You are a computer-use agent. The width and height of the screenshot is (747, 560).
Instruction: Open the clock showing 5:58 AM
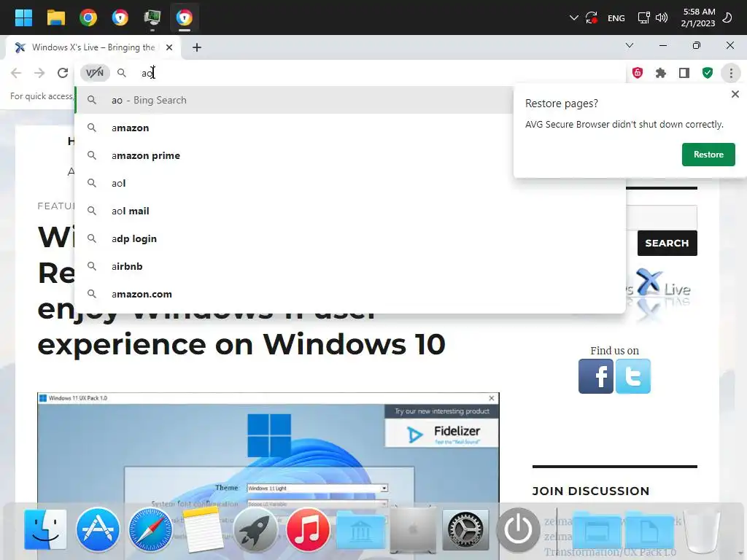[698, 17]
